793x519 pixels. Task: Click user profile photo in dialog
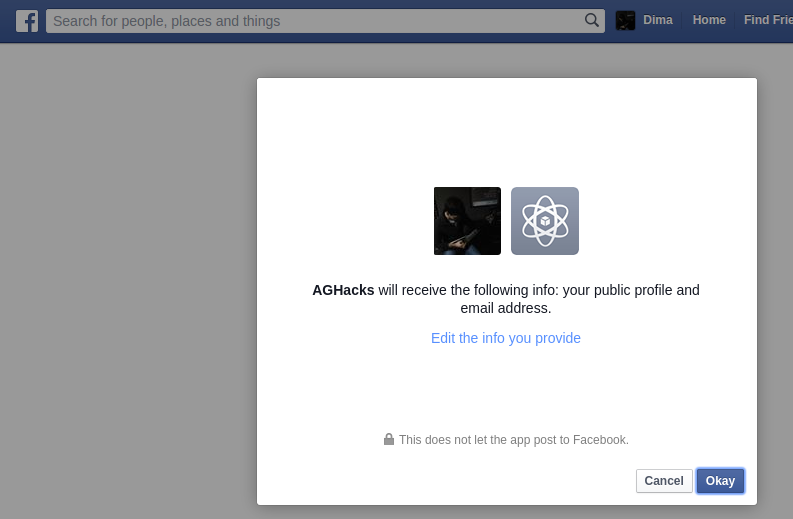pyautogui.click(x=467, y=221)
